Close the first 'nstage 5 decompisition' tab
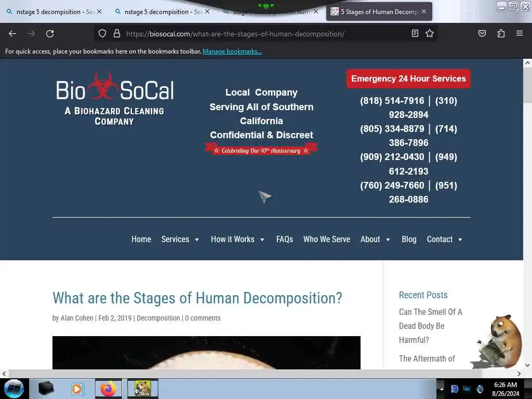Viewport: 532px width, 399px height. tap(99, 11)
